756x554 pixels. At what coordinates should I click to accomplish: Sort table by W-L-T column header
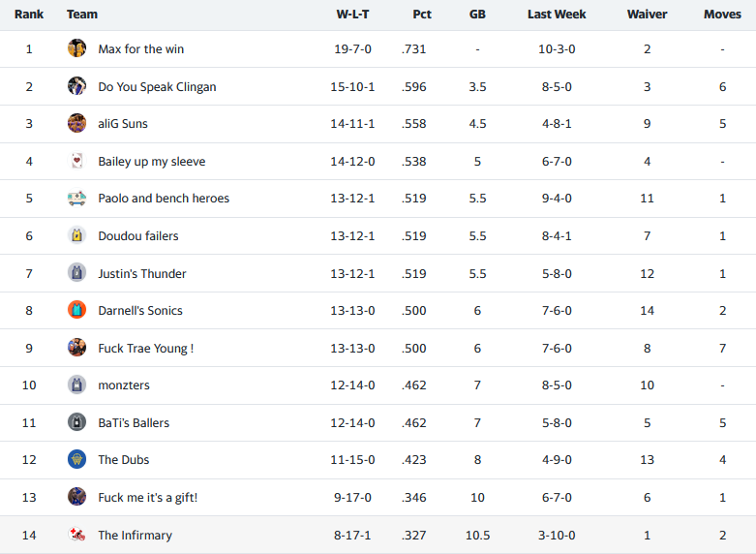(352, 15)
